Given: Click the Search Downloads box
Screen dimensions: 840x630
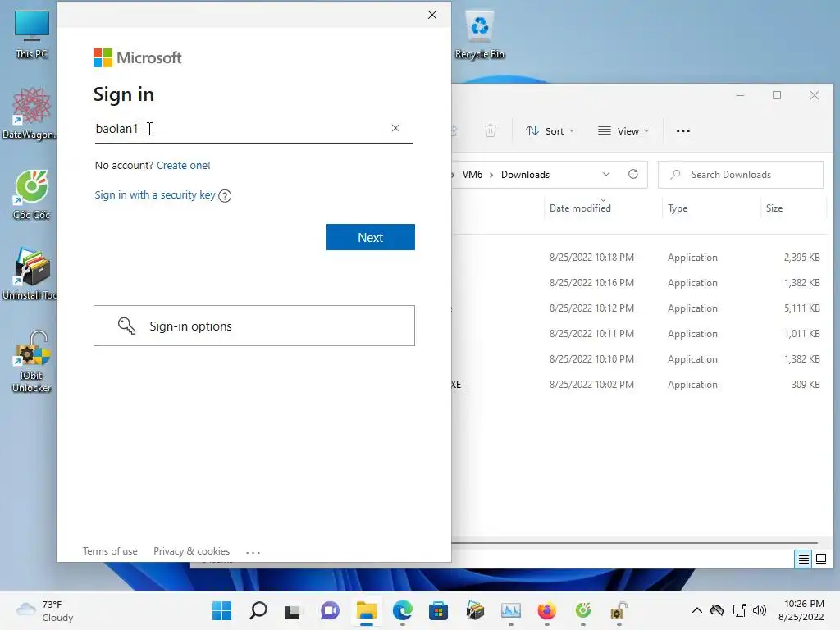Looking at the screenshot, I should pyautogui.click(x=741, y=175).
